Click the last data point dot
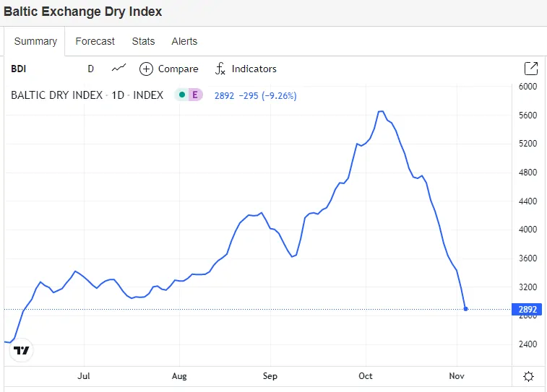 tap(466, 309)
